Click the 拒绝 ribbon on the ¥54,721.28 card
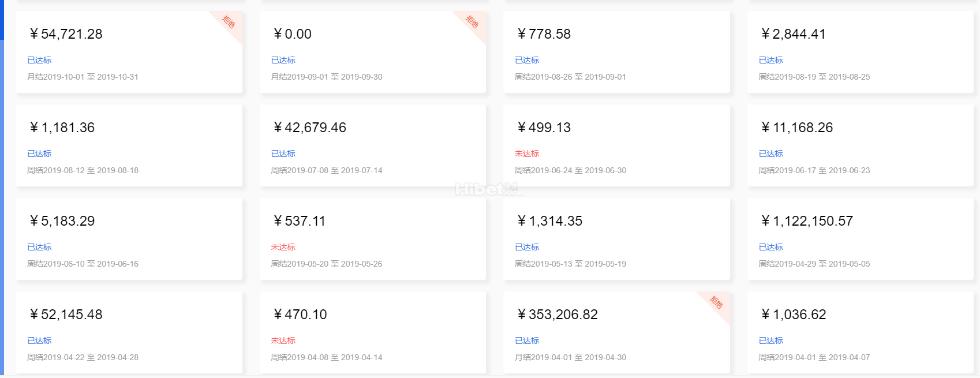Image resolution: width=980 pixels, height=378 pixels. 229,23
